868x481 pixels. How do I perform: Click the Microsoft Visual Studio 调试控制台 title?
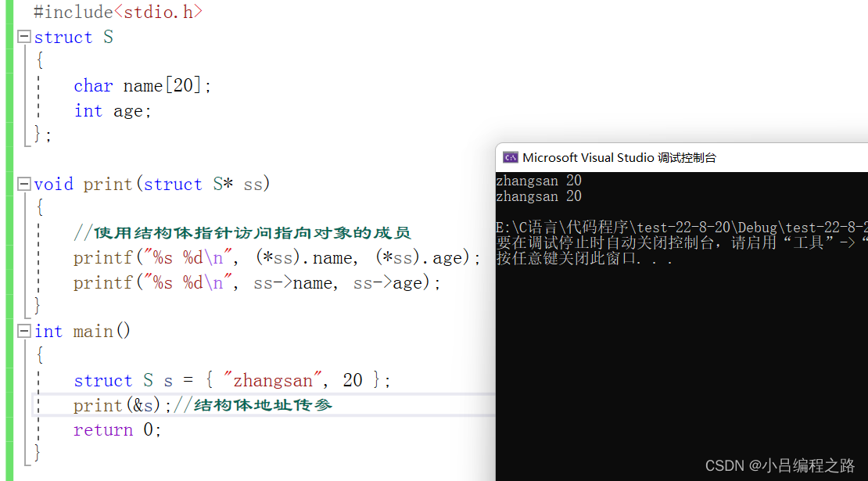[x=619, y=158]
